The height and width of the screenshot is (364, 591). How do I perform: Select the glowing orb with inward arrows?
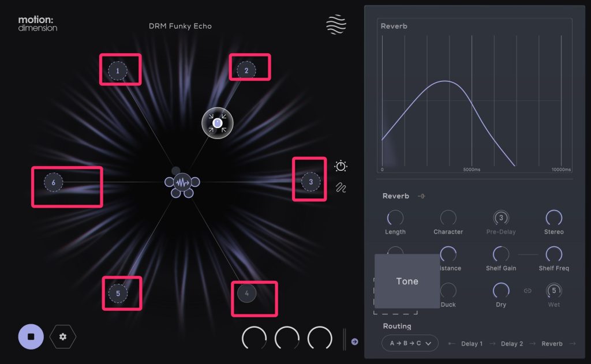coord(217,123)
